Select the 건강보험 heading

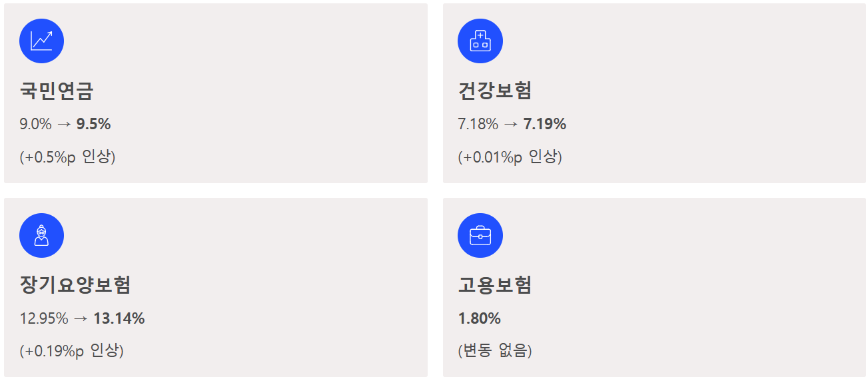[x=495, y=91]
